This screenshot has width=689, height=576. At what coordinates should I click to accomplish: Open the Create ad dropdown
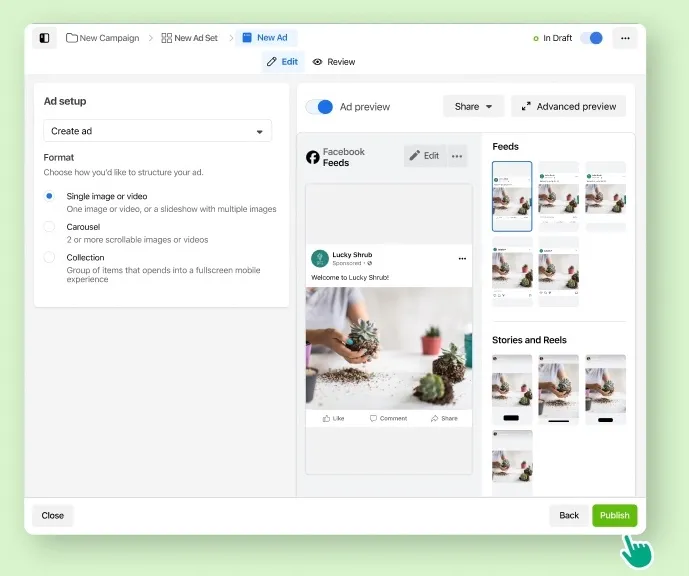(x=157, y=131)
